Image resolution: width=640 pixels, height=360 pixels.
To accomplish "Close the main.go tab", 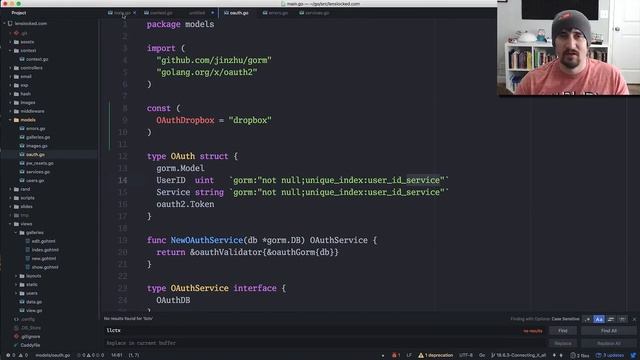I will coord(134,13).
